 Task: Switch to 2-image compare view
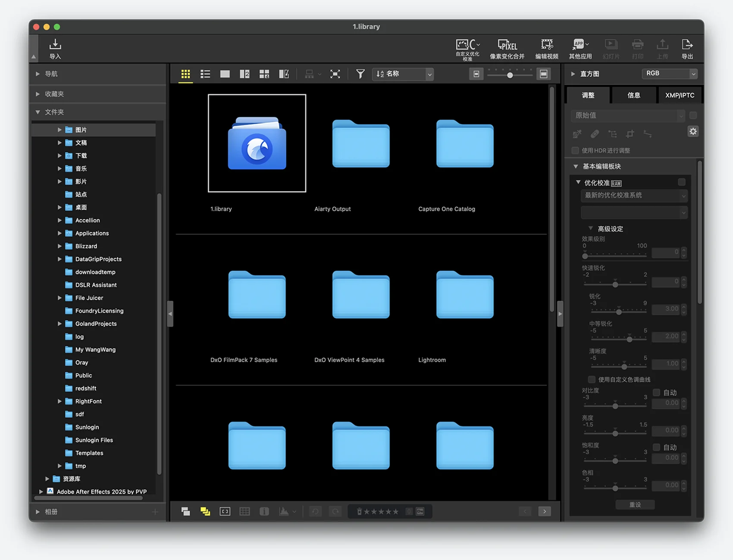point(244,74)
